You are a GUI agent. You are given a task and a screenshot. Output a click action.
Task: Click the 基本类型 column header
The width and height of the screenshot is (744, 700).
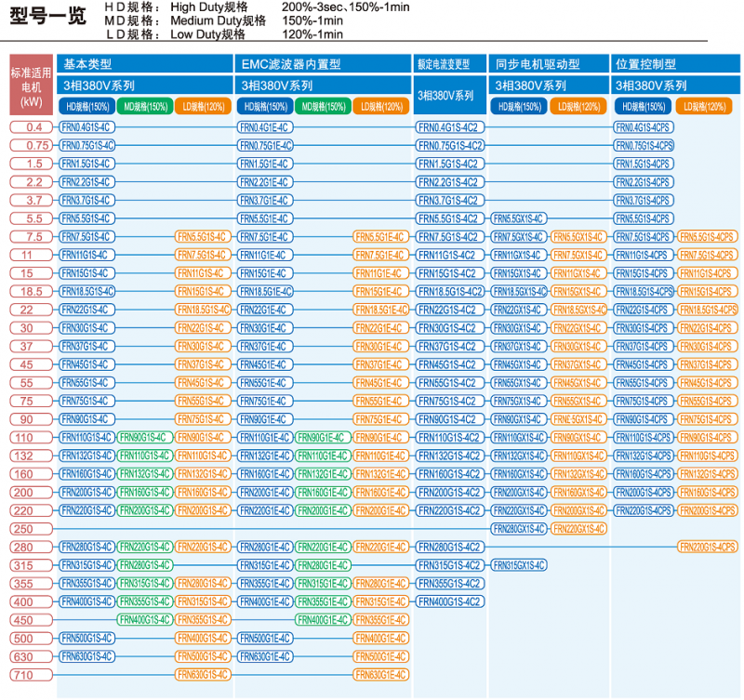point(145,64)
